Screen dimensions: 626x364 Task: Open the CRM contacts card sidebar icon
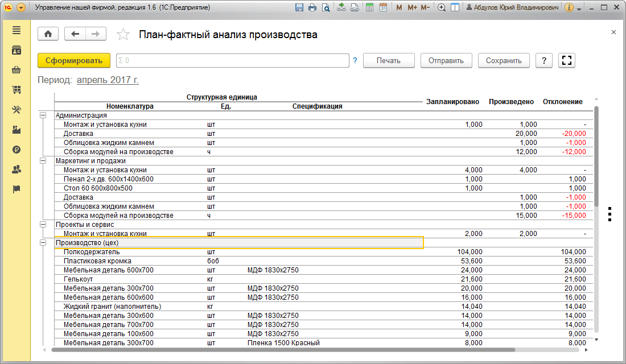tap(17, 50)
